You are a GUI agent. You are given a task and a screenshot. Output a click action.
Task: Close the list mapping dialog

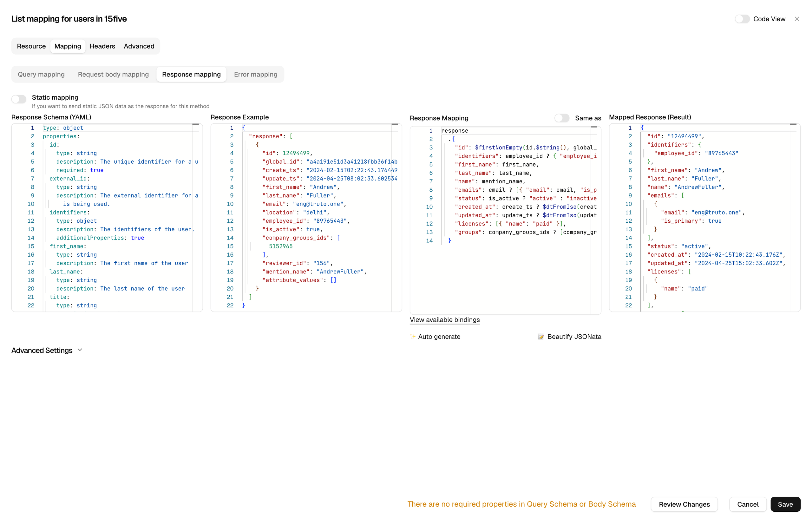[x=797, y=19]
